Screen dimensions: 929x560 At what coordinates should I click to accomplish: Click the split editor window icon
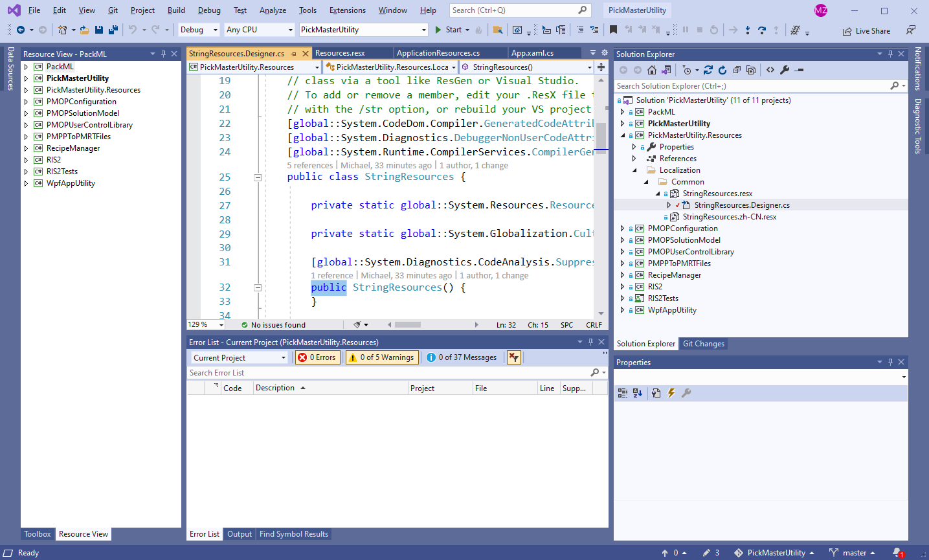601,67
